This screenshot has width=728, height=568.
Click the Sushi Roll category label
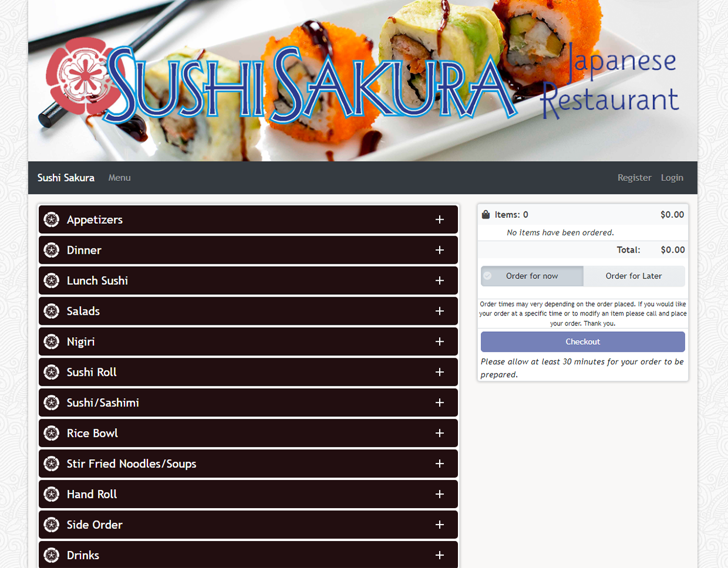tap(92, 372)
